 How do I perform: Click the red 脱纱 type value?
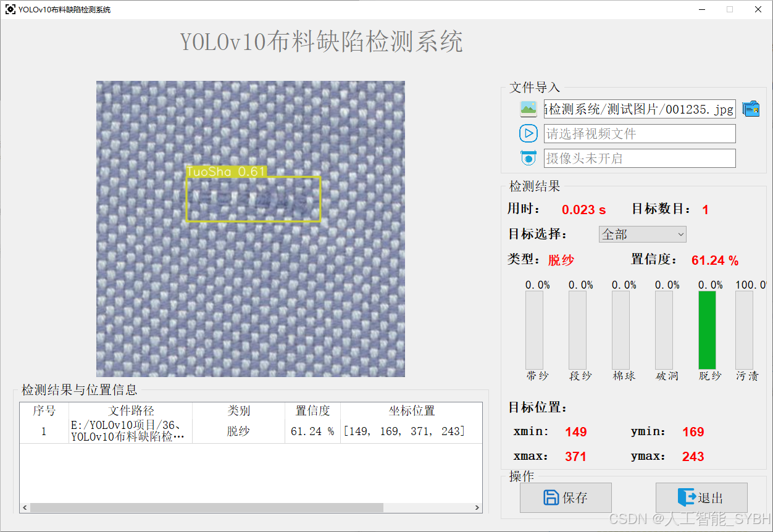[561, 260]
